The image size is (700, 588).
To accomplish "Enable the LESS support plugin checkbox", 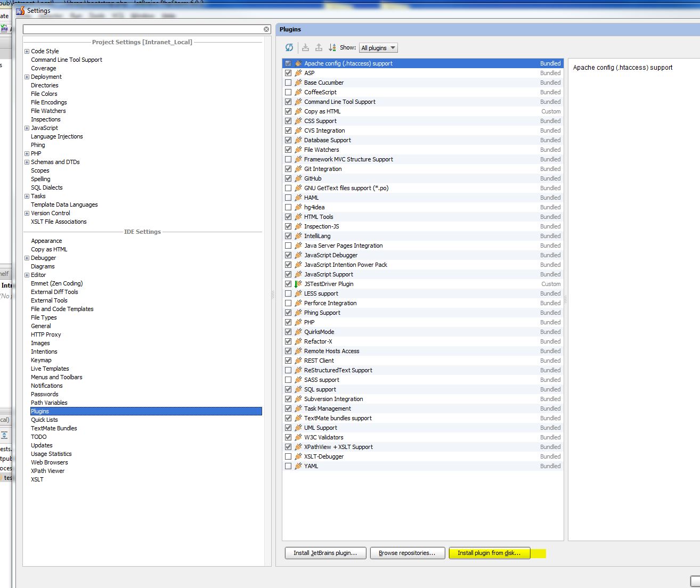I will coord(288,293).
